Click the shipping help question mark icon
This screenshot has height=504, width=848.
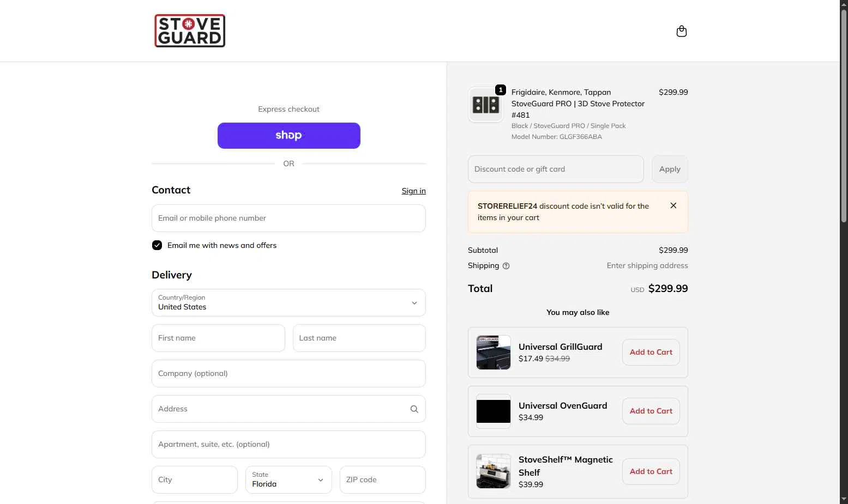[506, 266]
